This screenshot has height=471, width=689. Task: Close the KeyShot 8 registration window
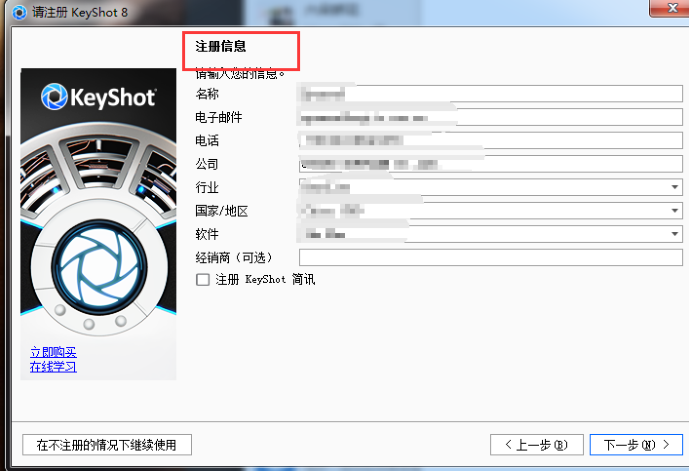click(x=663, y=8)
